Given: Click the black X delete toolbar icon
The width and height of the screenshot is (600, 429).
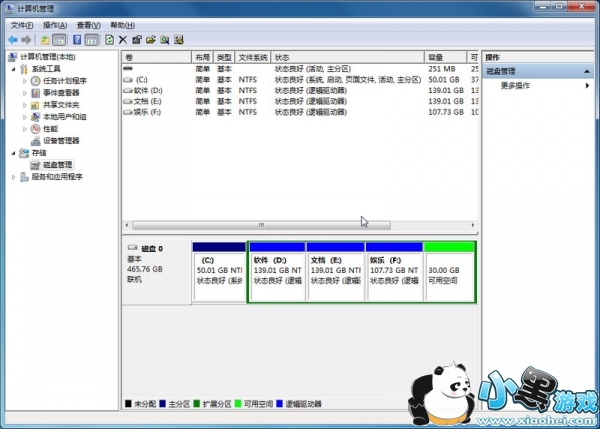Looking at the screenshot, I should pyautogui.click(x=122, y=40).
